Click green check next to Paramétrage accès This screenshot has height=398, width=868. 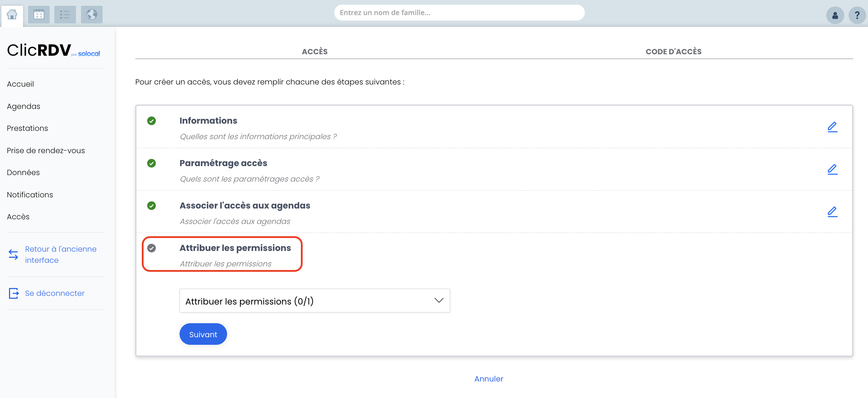pyautogui.click(x=152, y=163)
